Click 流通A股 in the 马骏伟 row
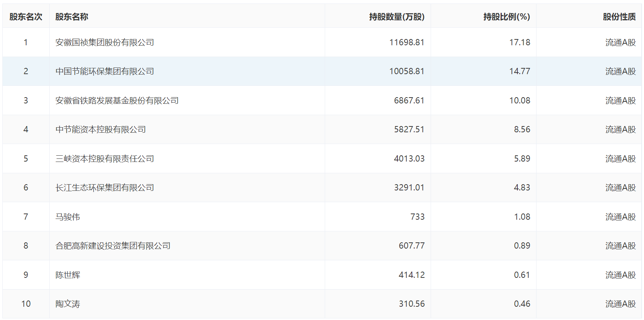 [x=620, y=217]
